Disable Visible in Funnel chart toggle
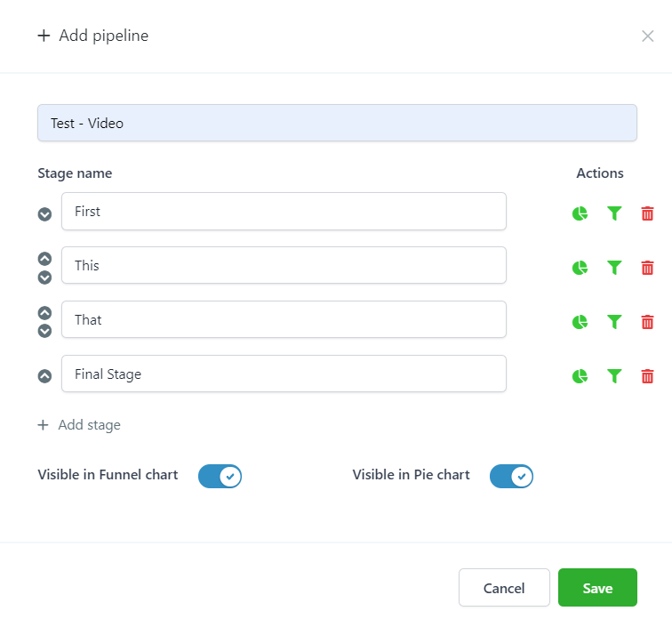Screen dimensions: 672x627 click(220, 476)
